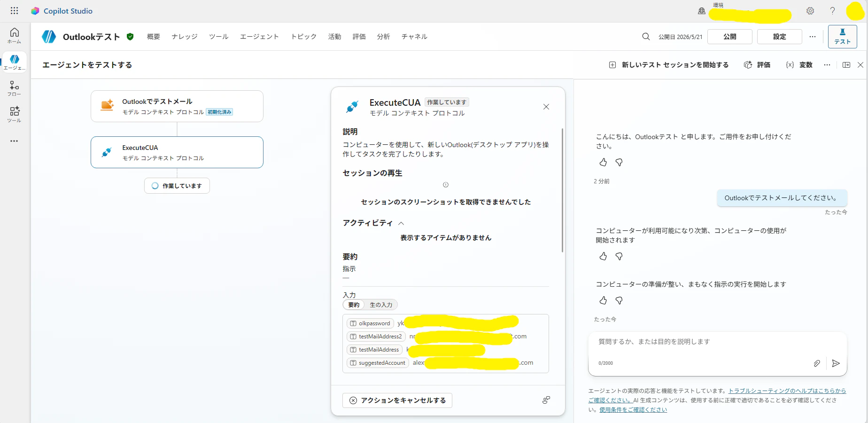Like the computer availability message
The image size is (868, 423).
pyautogui.click(x=603, y=256)
